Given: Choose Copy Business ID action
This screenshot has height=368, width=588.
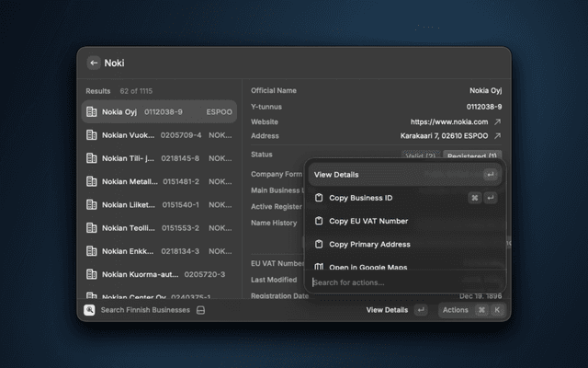Looking at the screenshot, I should tap(405, 198).
